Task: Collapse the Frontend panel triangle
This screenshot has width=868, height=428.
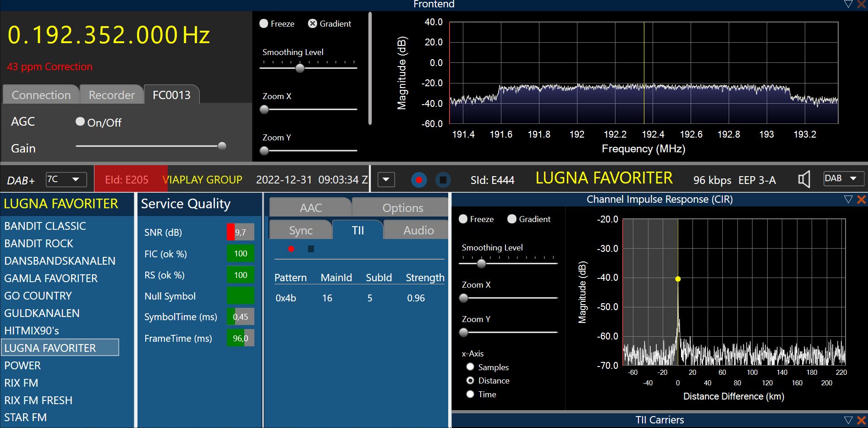Action: tap(848, 4)
